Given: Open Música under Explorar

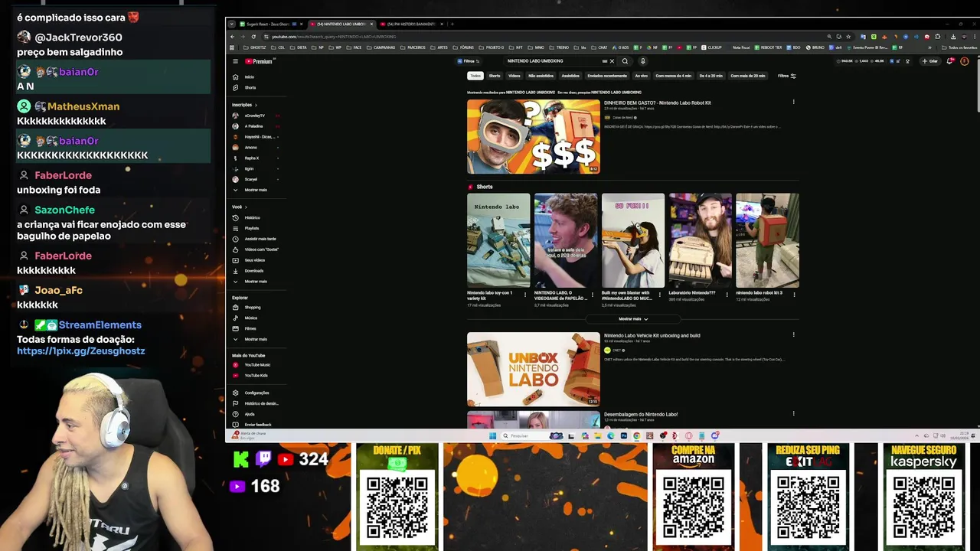Looking at the screenshot, I should (251, 318).
